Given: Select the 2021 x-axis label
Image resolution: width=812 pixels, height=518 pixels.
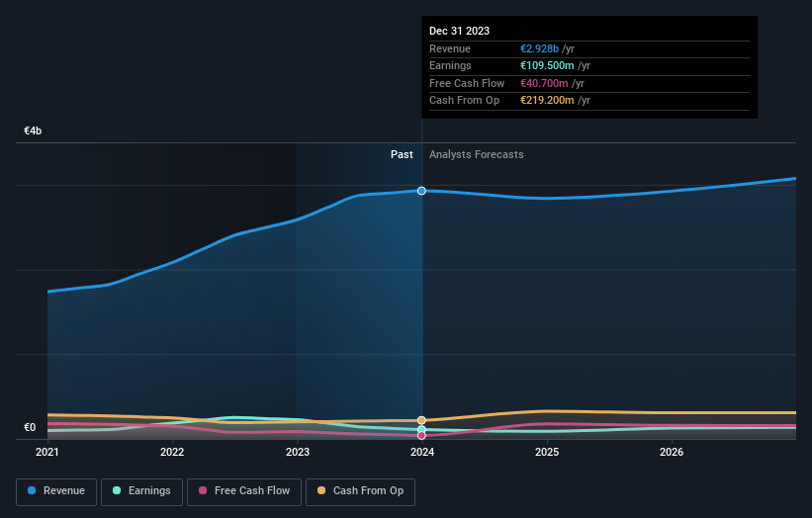Looking at the screenshot, I should pos(47,453).
